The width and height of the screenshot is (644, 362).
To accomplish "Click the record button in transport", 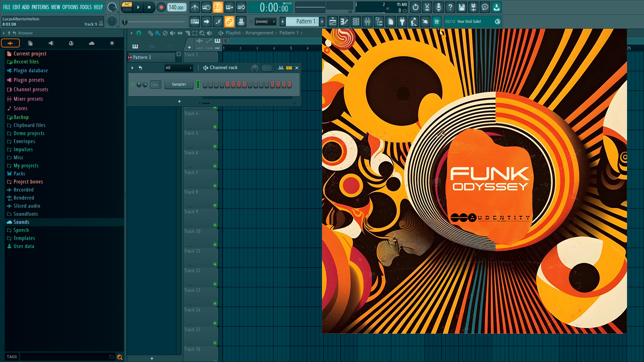I will click(x=161, y=7).
